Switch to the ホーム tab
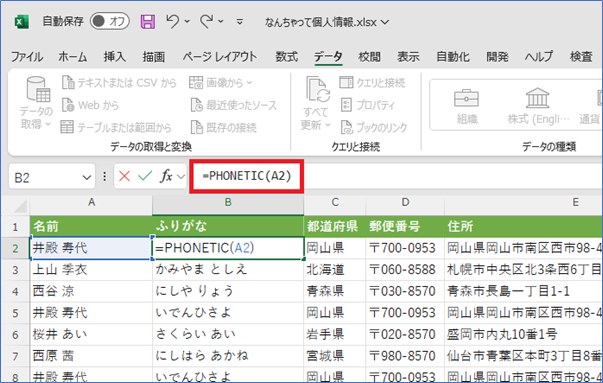This screenshot has height=383, width=603. click(73, 57)
